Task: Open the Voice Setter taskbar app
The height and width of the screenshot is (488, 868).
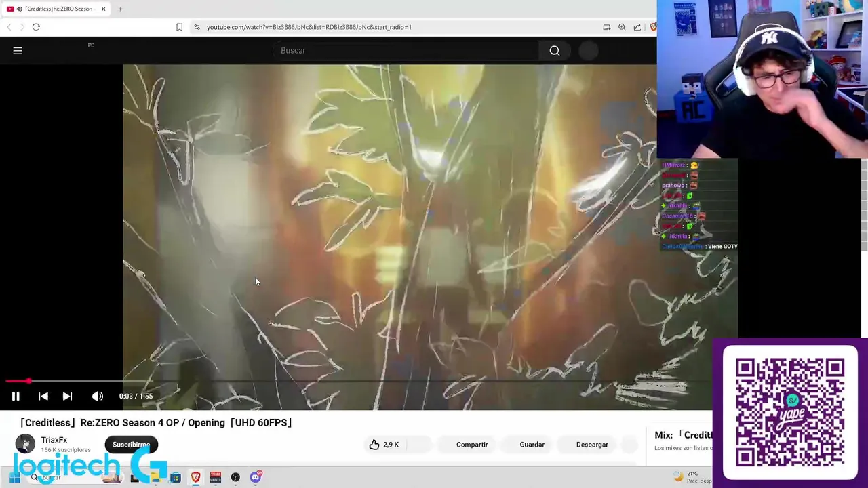Action: coord(216,477)
